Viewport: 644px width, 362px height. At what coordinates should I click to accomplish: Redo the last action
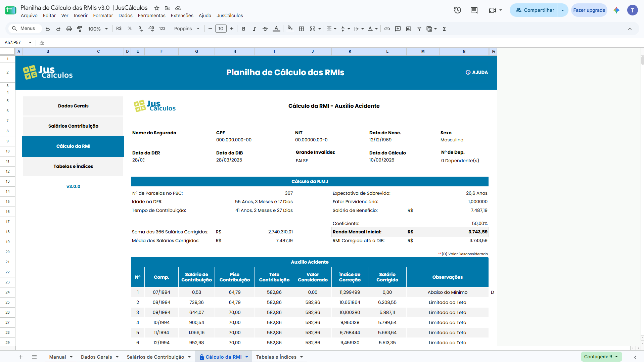pos(58,29)
